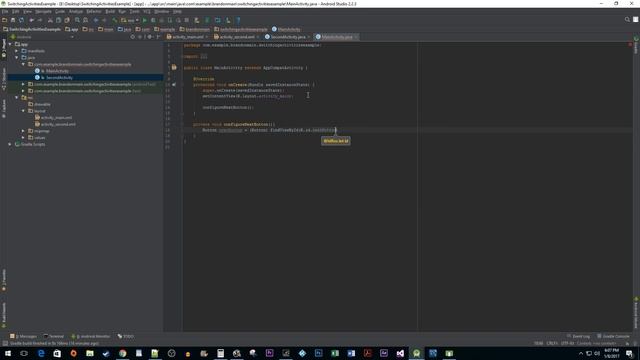Screen dimensions: 640x360
Task: Open the Code menu
Action: click(60, 11)
